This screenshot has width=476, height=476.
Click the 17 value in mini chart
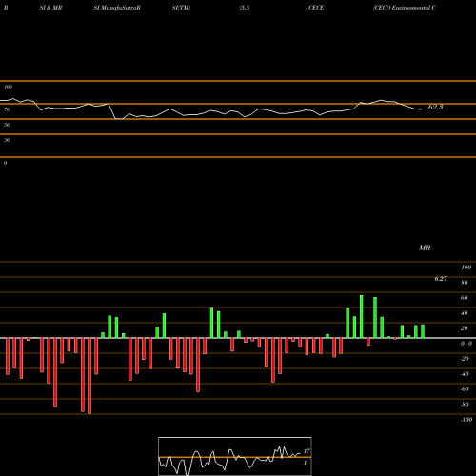307,451
